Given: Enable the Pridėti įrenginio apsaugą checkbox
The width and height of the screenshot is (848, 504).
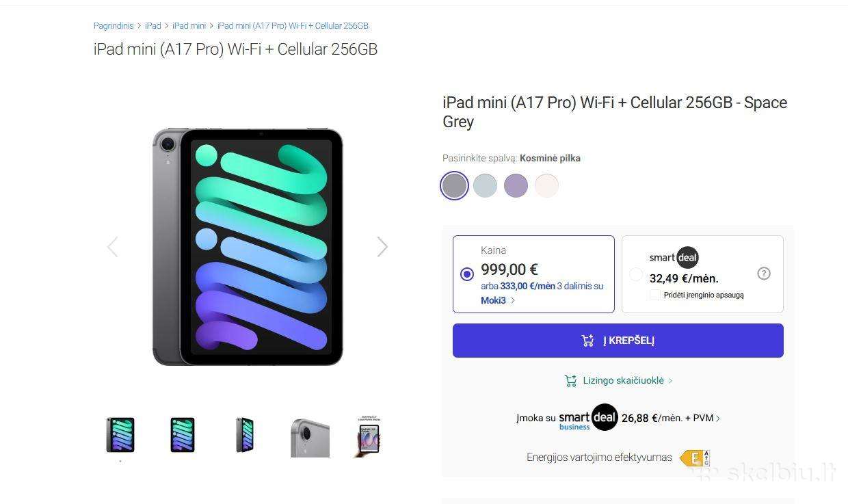Looking at the screenshot, I should coord(655,295).
